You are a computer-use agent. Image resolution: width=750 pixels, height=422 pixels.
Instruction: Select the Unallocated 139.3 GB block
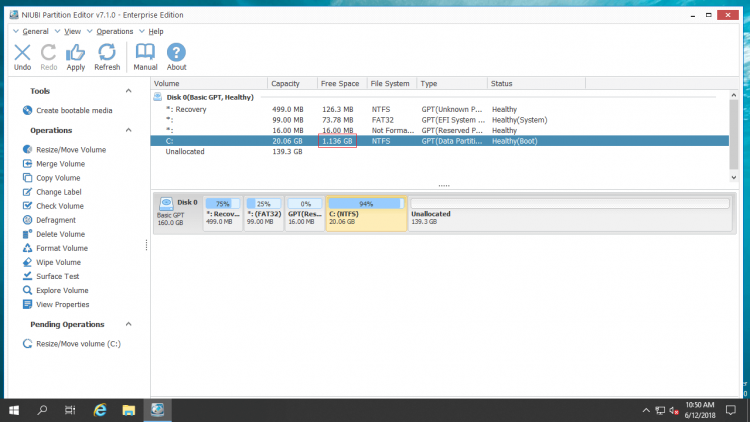(570, 213)
